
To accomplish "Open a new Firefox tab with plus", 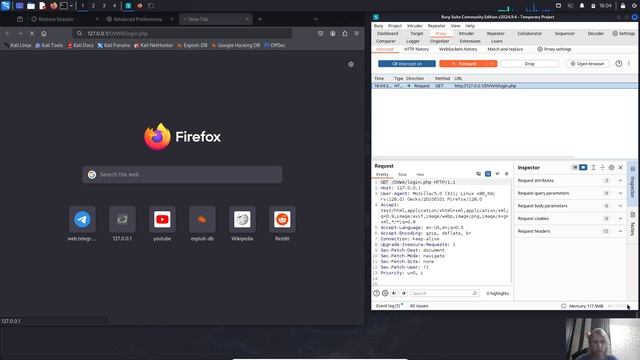I will click(260, 19).
